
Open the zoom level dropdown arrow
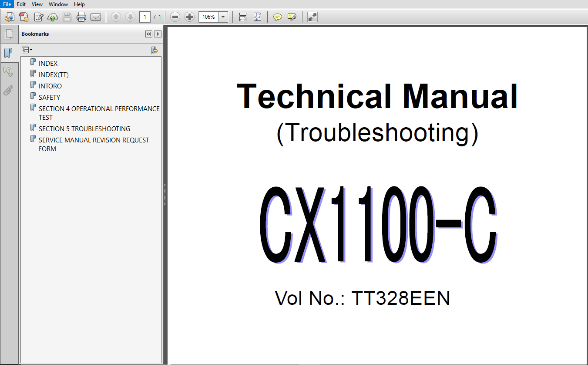pyautogui.click(x=223, y=17)
